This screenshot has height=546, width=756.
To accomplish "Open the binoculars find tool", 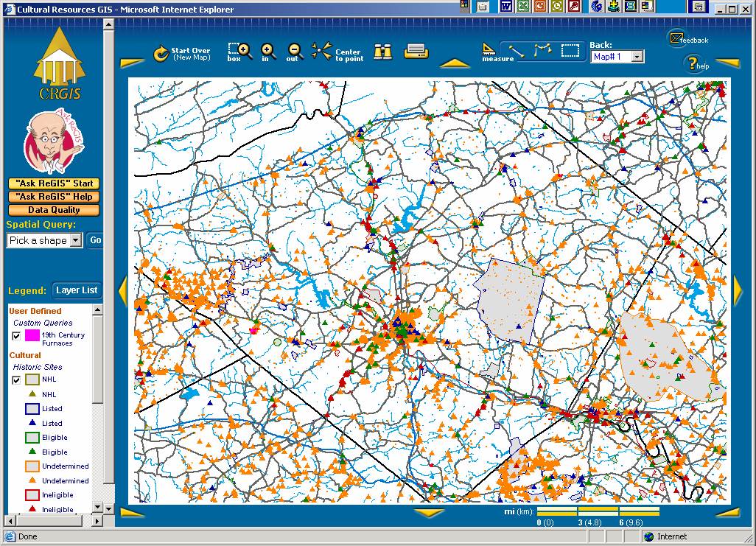I will pyautogui.click(x=382, y=52).
